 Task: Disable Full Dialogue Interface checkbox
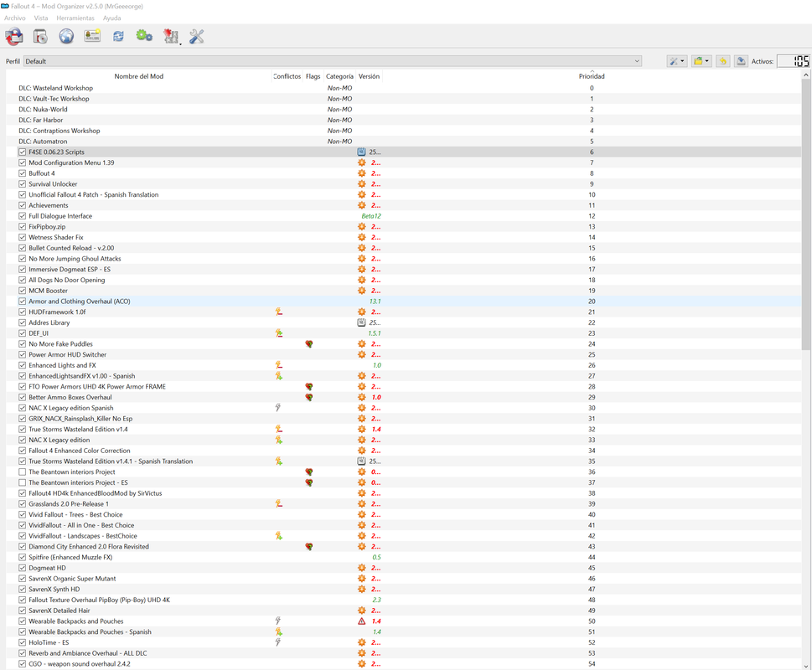pyautogui.click(x=23, y=216)
